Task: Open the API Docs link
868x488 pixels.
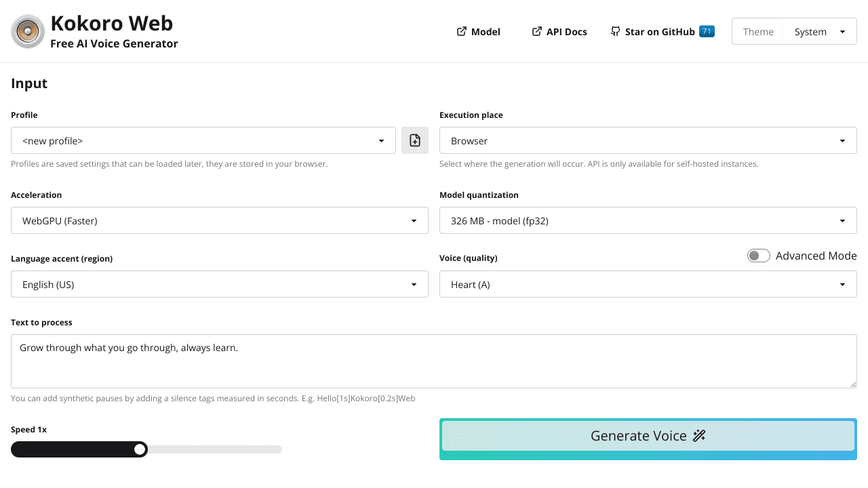Action: coord(559,31)
